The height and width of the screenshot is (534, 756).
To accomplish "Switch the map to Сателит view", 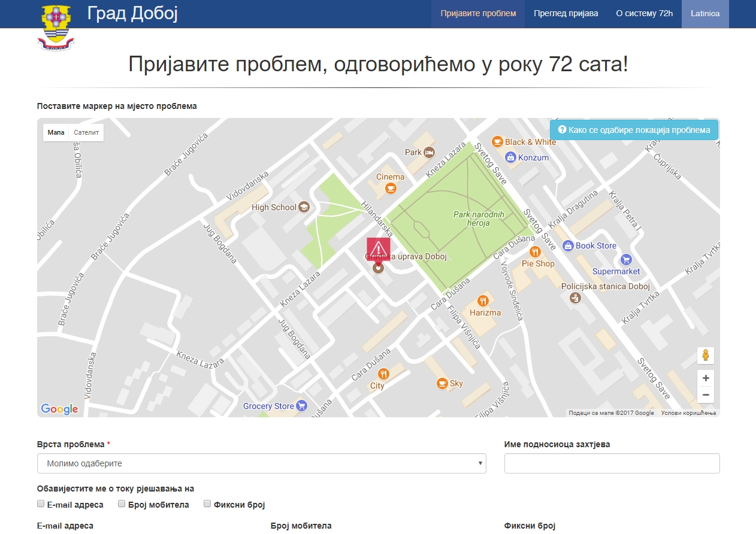I will coord(85,132).
